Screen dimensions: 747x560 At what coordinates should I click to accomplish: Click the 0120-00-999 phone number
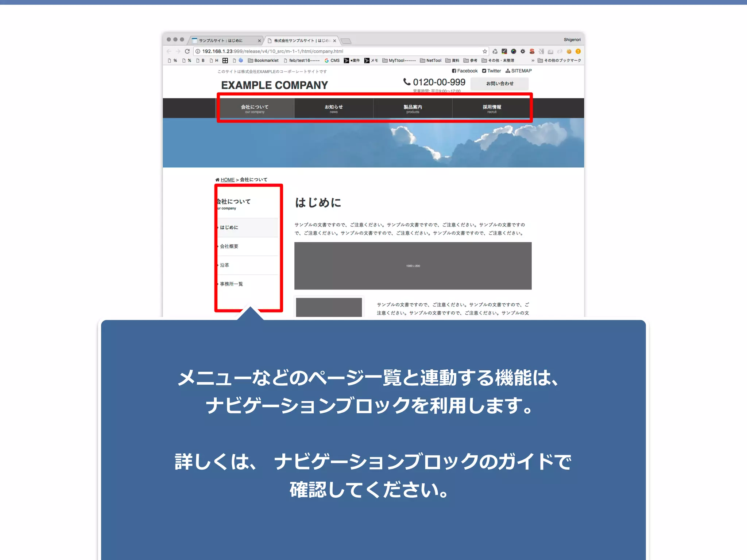439,82
